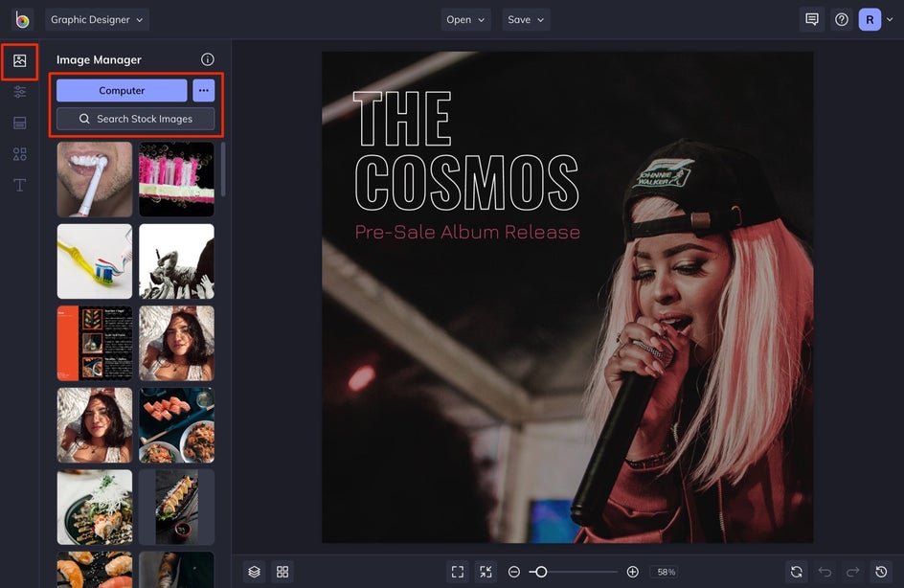
Task: Select the orange and black menu design thumbnail
Action: click(95, 343)
